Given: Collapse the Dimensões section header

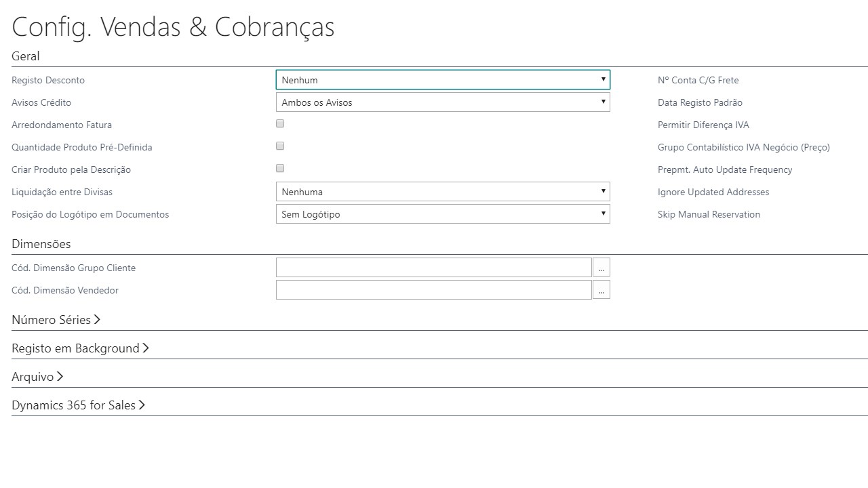Looking at the screenshot, I should tap(41, 244).
